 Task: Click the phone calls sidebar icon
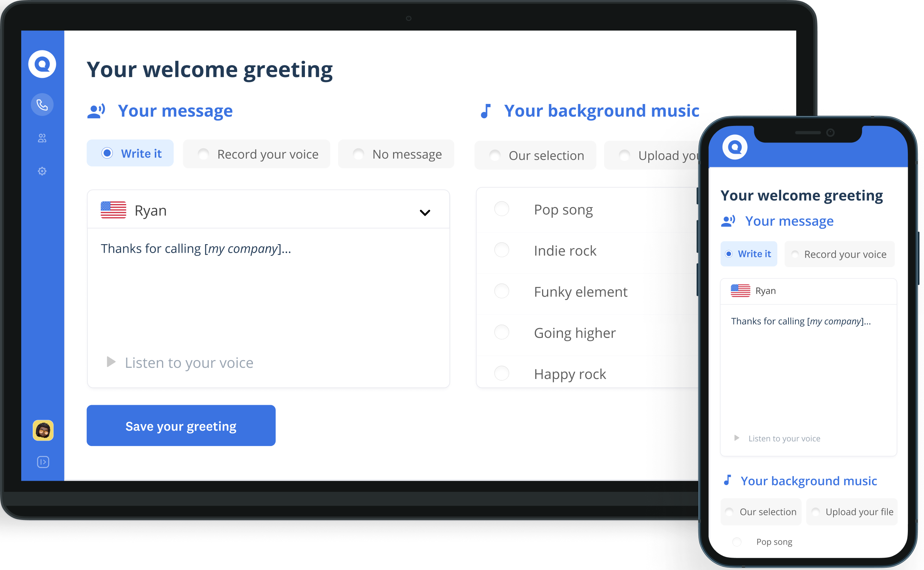[x=42, y=104]
